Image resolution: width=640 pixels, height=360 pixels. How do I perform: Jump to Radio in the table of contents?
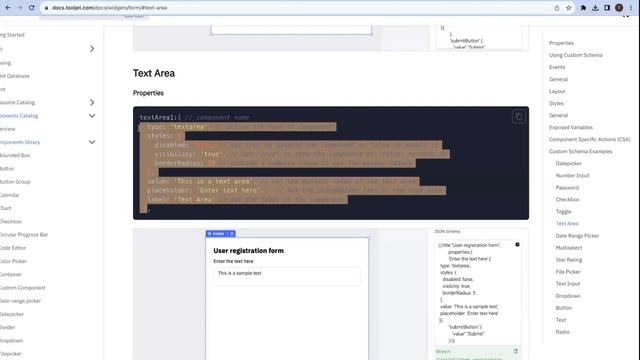pyautogui.click(x=562, y=332)
